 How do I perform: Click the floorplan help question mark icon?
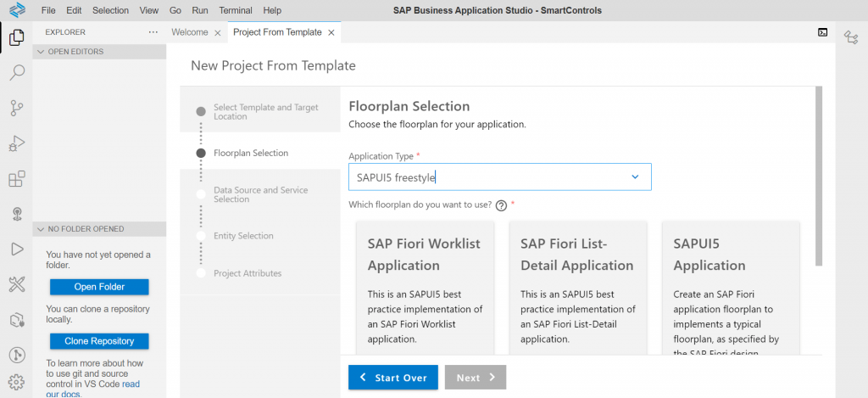502,205
